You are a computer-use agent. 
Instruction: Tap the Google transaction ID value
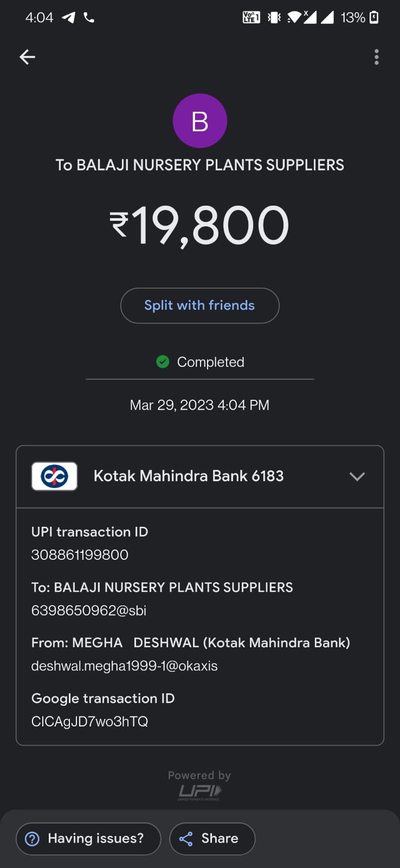(x=89, y=722)
